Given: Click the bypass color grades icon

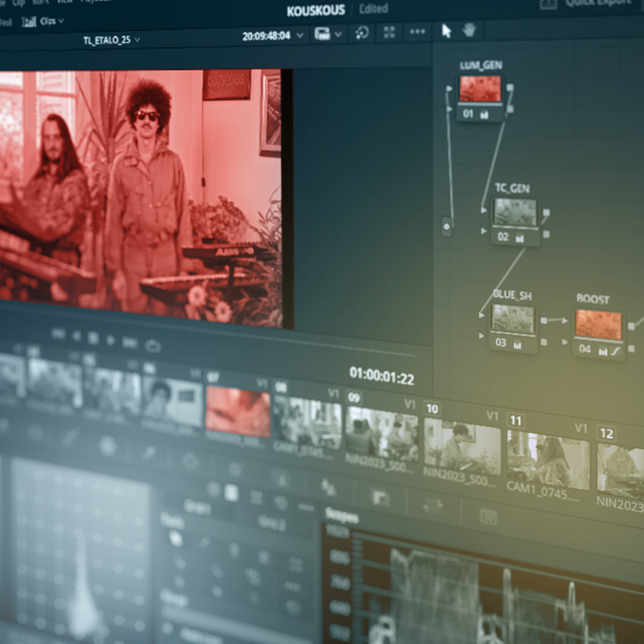Looking at the screenshot, I should (362, 33).
